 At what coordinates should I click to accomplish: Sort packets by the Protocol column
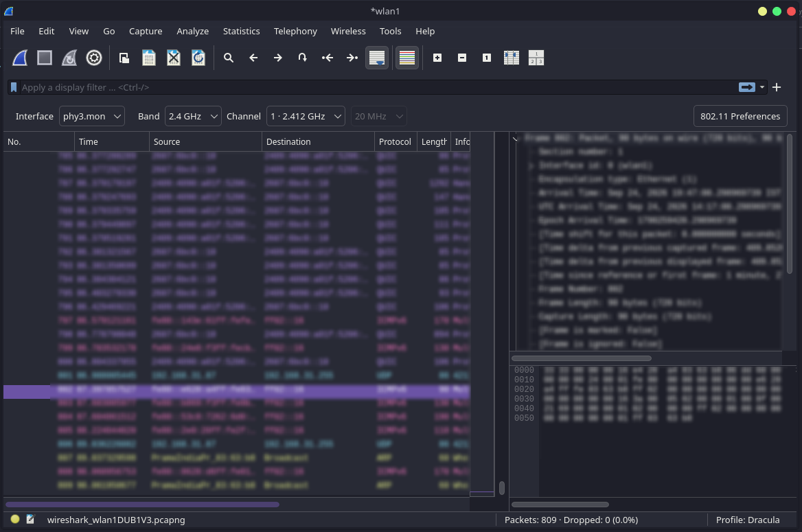click(396, 141)
